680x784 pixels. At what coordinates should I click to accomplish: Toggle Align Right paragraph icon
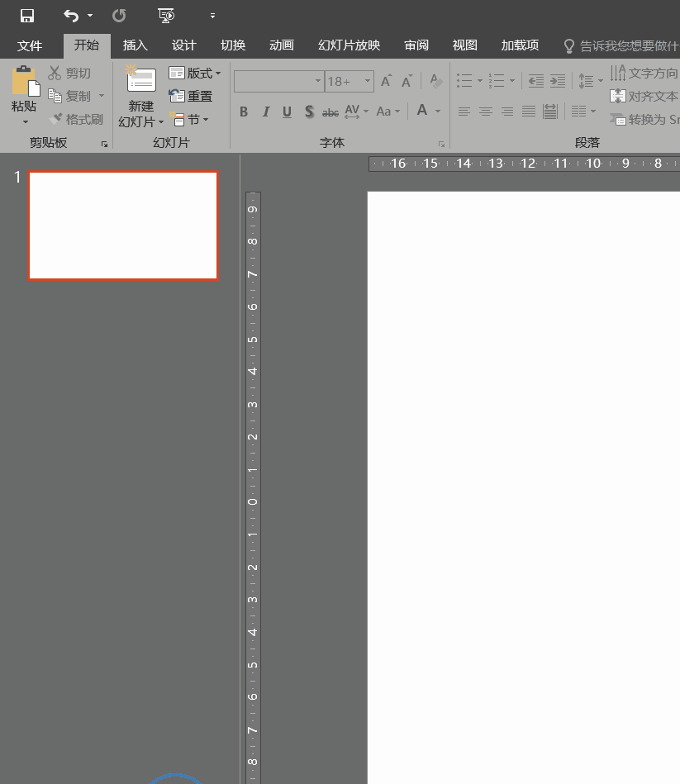[x=507, y=111]
